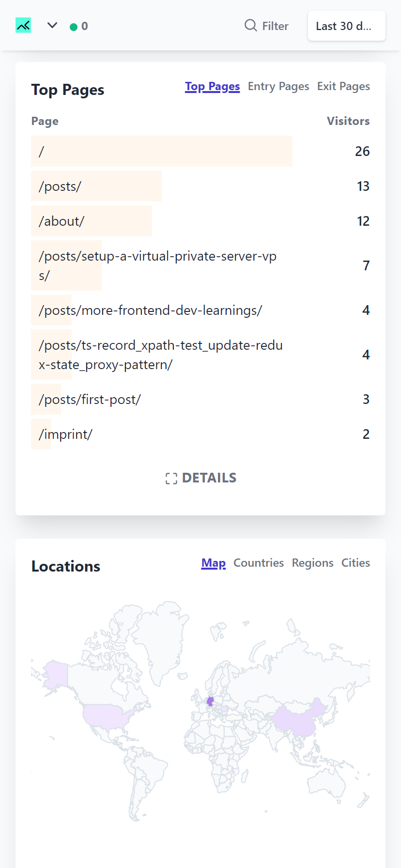Screen dimensions: 401x868
Task: Click the DETAILS button under Top Pages
Action: 200,478
